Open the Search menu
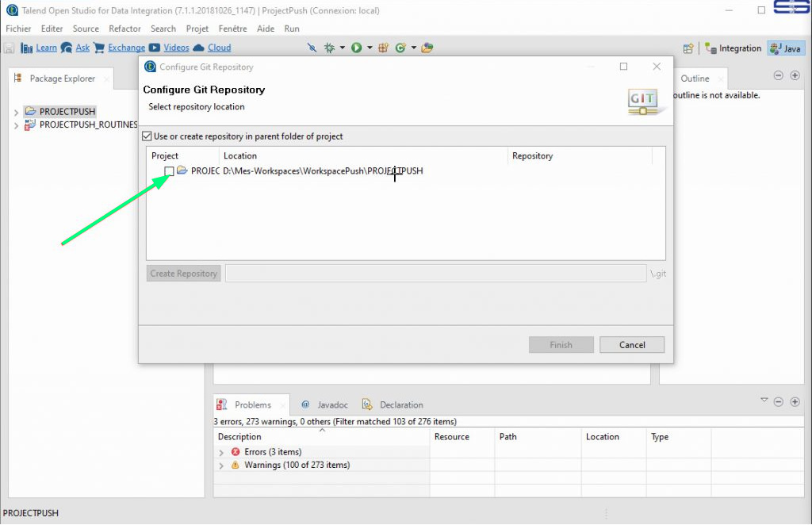 click(x=163, y=29)
